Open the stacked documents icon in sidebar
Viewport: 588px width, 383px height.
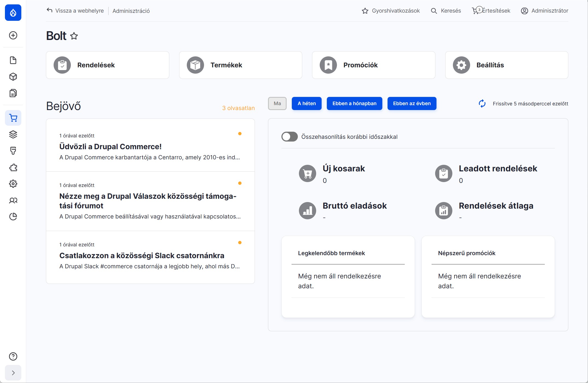click(13, 93)
